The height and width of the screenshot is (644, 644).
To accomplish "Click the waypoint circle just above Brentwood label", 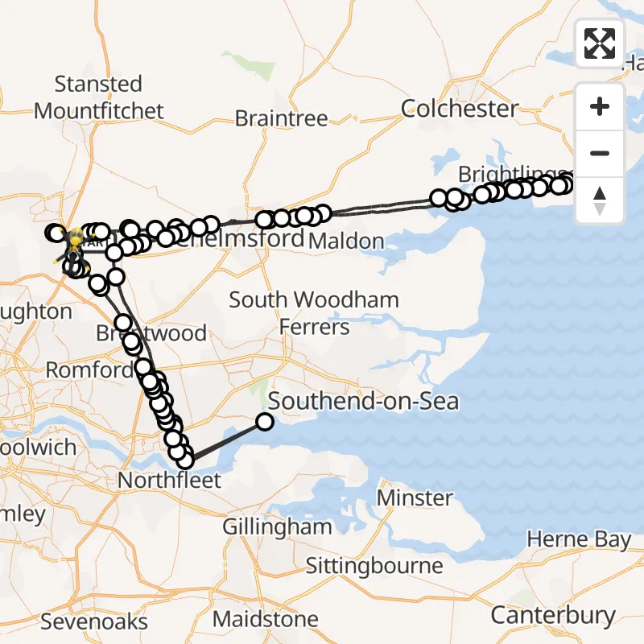I will [123, 324].
